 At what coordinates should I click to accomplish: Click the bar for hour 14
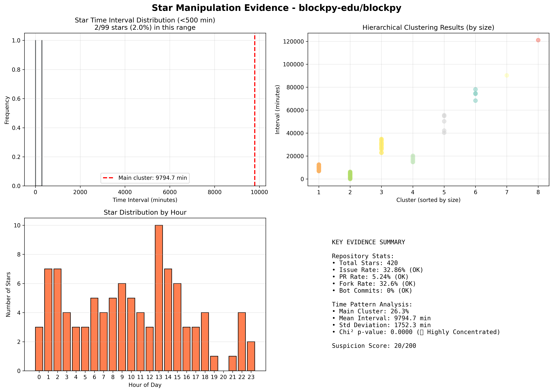click(x=168, y=320)
